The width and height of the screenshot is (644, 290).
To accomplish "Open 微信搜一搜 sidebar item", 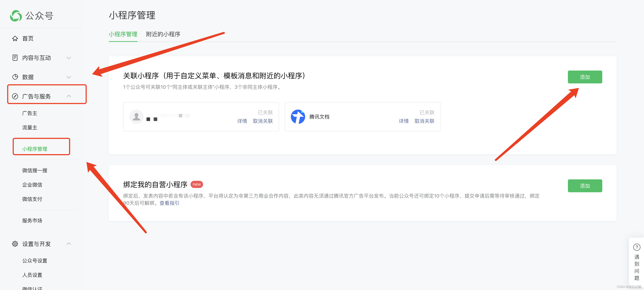I will tap(35, 170).
